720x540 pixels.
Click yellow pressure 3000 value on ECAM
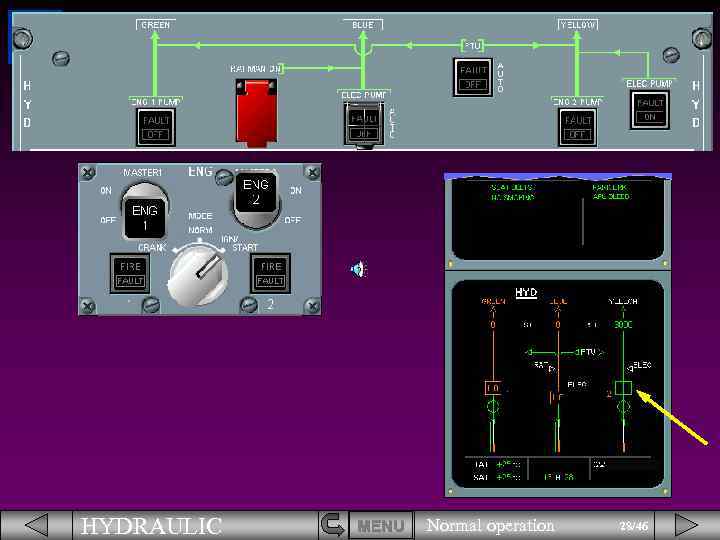[x=623, y=325]
